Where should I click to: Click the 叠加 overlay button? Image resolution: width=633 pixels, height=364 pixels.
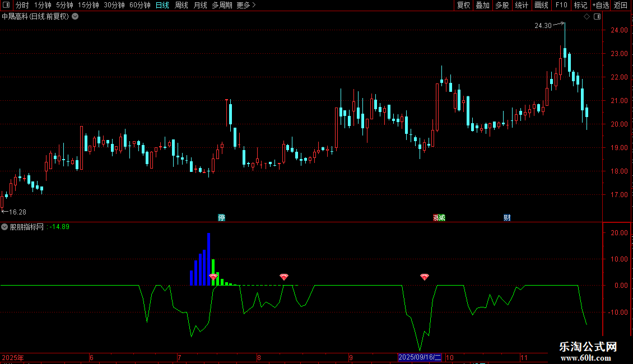point(482,5)
